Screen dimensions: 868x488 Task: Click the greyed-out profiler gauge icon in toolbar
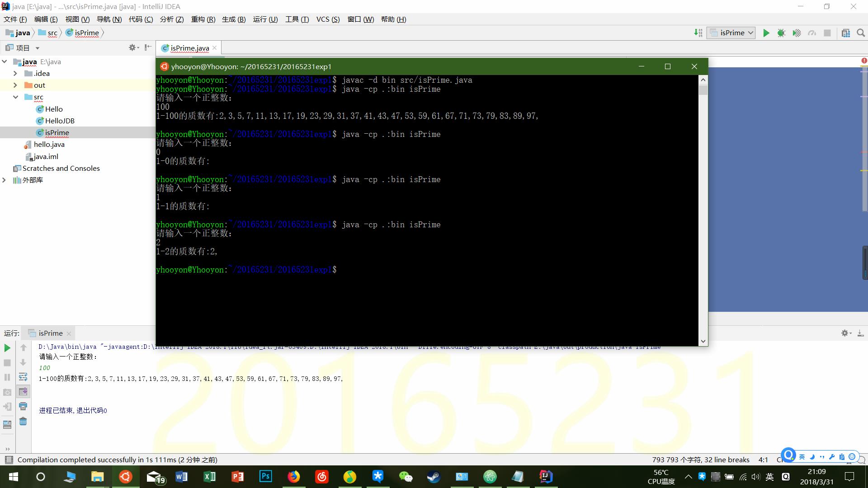[812, 33]
